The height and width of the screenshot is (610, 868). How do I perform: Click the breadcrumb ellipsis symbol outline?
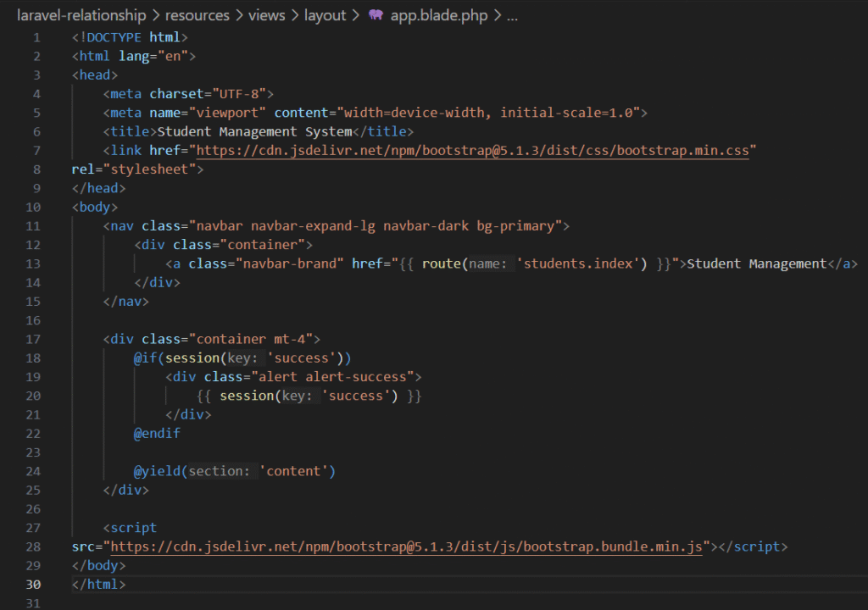point(511,15)
